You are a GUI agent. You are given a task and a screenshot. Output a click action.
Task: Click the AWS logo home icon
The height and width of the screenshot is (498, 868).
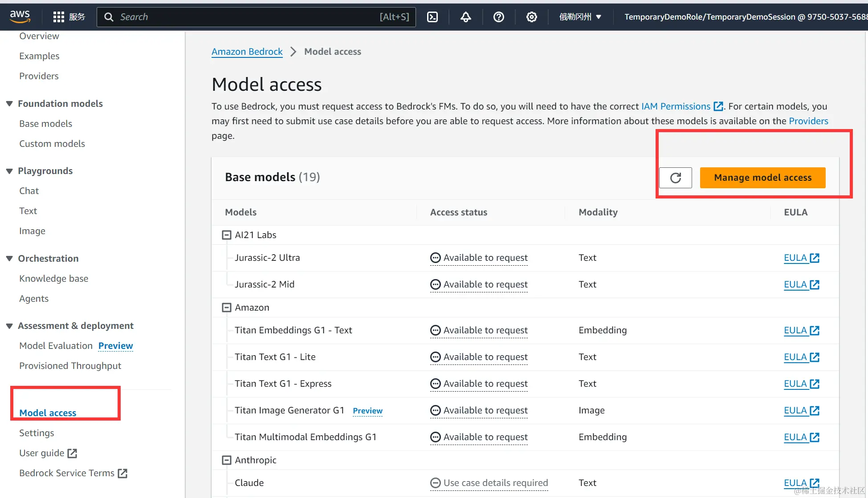pos(20,17)
